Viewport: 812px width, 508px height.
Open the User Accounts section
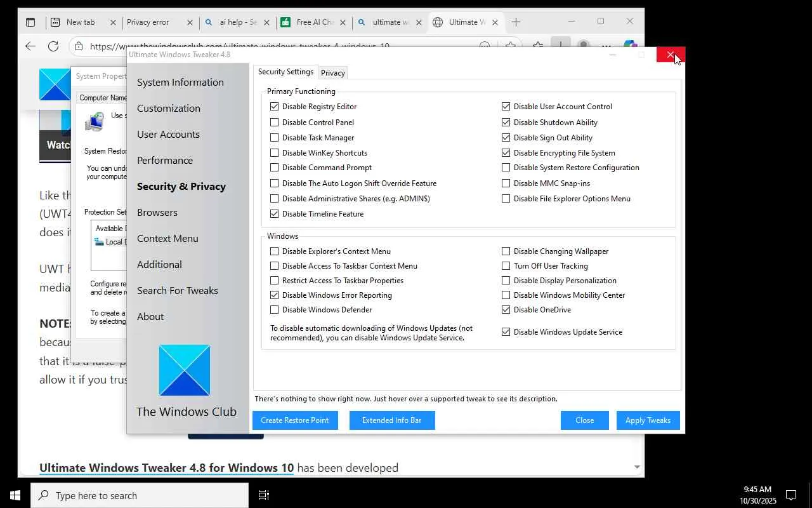(168, 135)
